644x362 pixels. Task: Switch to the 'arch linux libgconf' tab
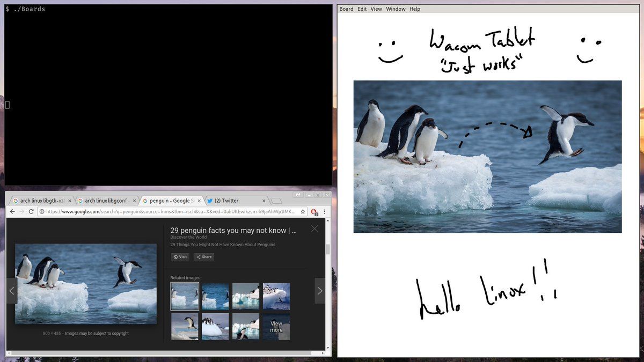pos(106,201)
